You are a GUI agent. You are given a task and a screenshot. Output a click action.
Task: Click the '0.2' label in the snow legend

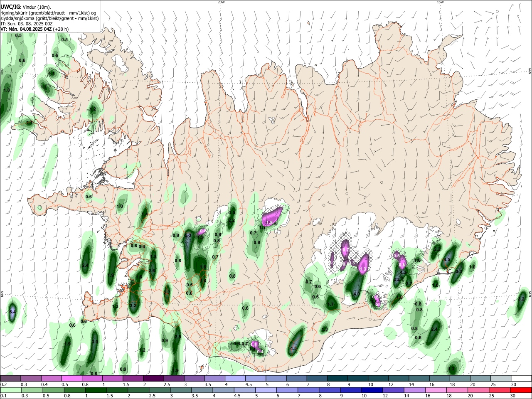point(2,384)
